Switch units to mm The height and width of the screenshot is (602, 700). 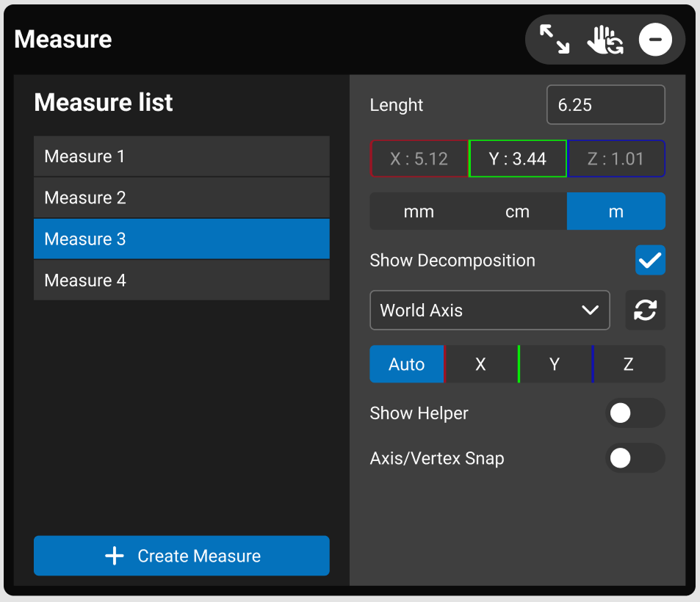coord(419,212)
